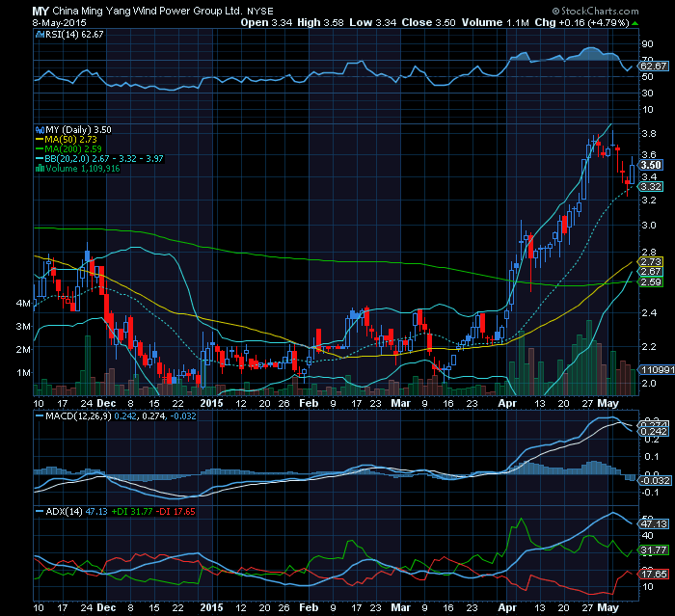The image size is (675, 616).
Task: Click the 2.67 lower band value tag
Action: (x=651, y=272)
